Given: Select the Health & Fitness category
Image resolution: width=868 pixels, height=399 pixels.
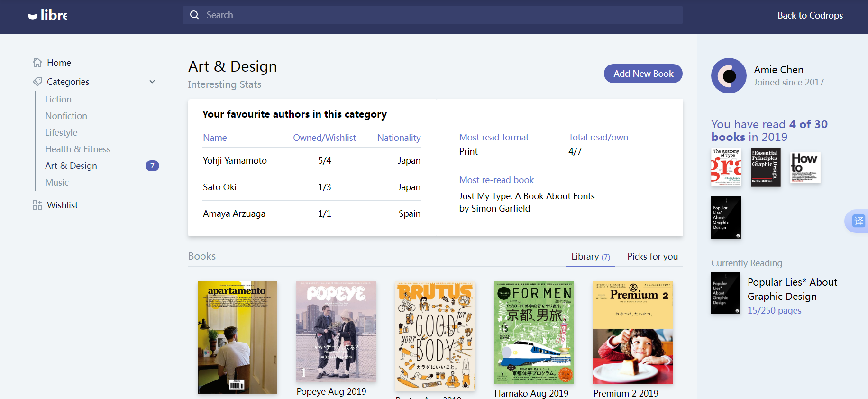Looking at the screenshot, I should (78, 149).
